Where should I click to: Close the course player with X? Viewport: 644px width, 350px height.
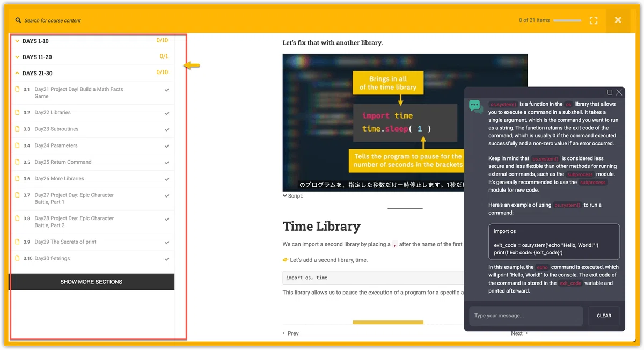coord(618,20)
